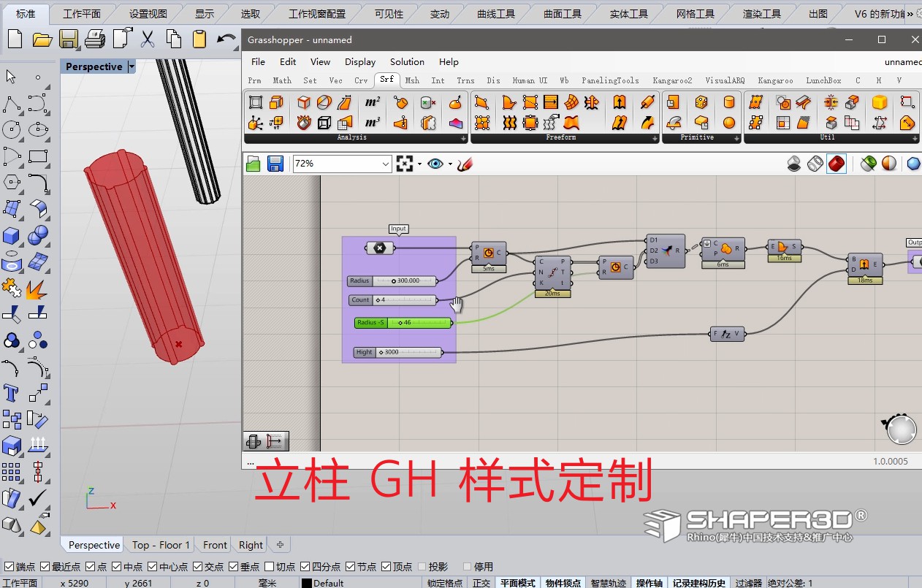Click the Undo arrow icon

(x=227, y=39)
